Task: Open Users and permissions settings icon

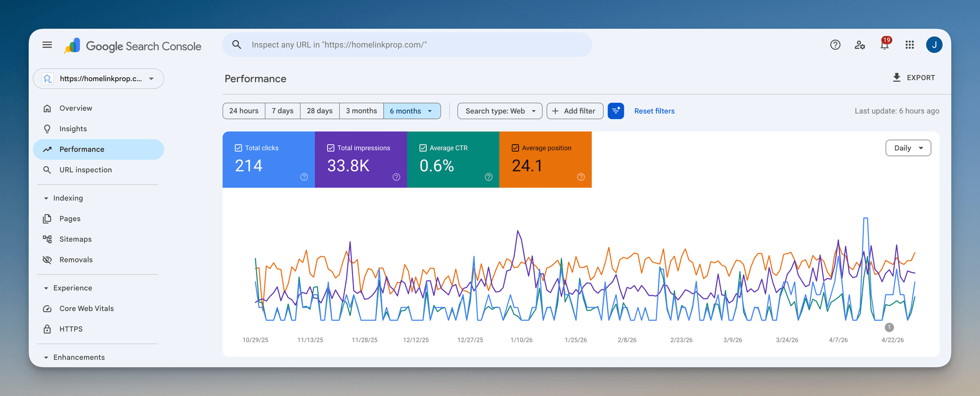Action: point(860,45)
